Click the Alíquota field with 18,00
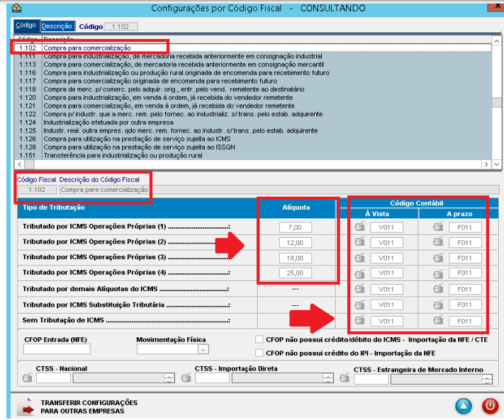 coord(295,259)
